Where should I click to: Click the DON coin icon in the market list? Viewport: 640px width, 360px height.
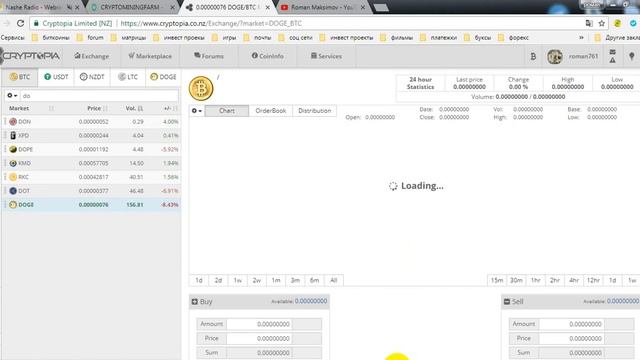coord(13,122)
